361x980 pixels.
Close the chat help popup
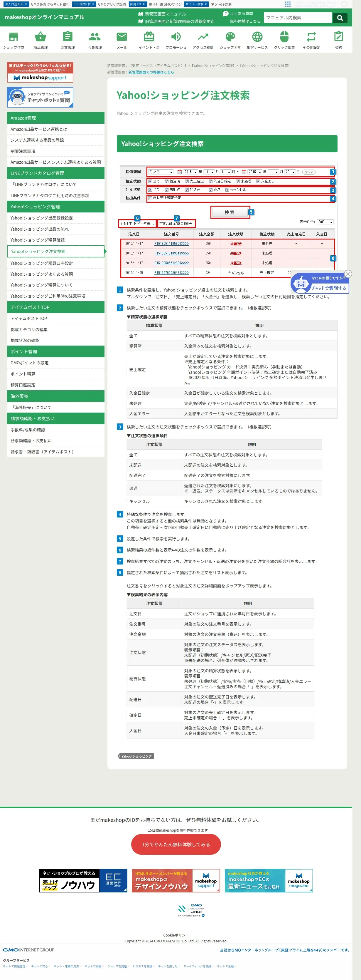point(348,274)
